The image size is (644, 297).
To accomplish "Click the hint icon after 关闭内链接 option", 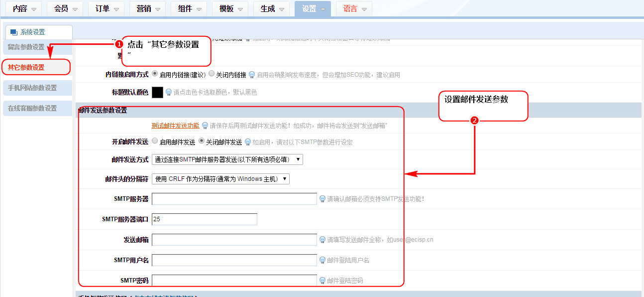I will coord(252,75).
